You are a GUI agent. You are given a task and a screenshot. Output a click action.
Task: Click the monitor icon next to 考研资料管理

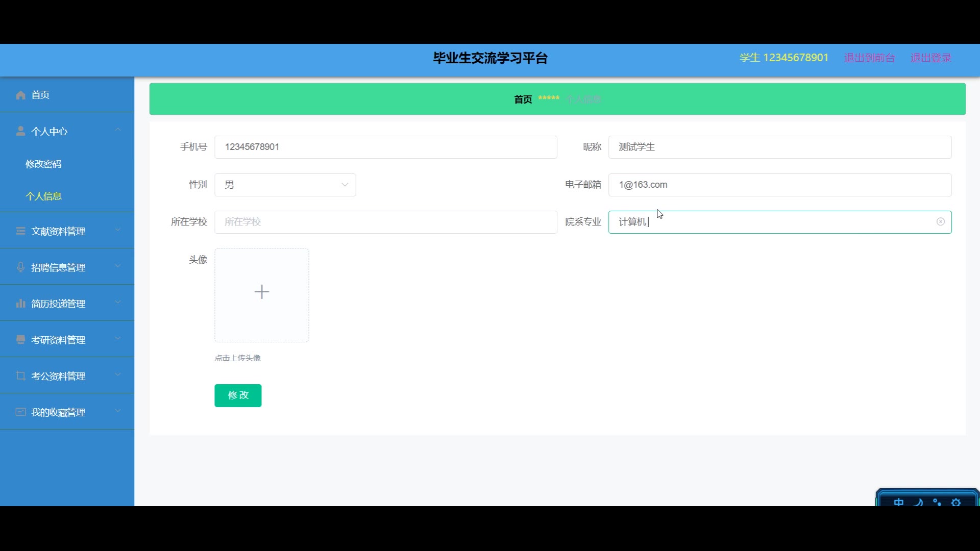[x=20, y=340]
